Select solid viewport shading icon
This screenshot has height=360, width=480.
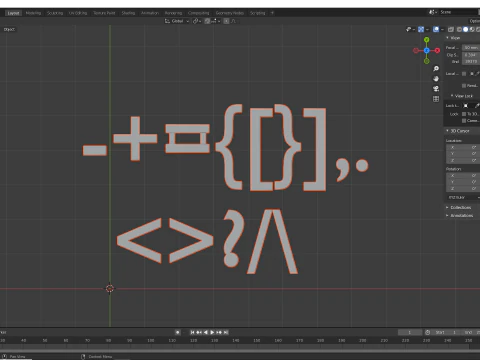point(466,29)
